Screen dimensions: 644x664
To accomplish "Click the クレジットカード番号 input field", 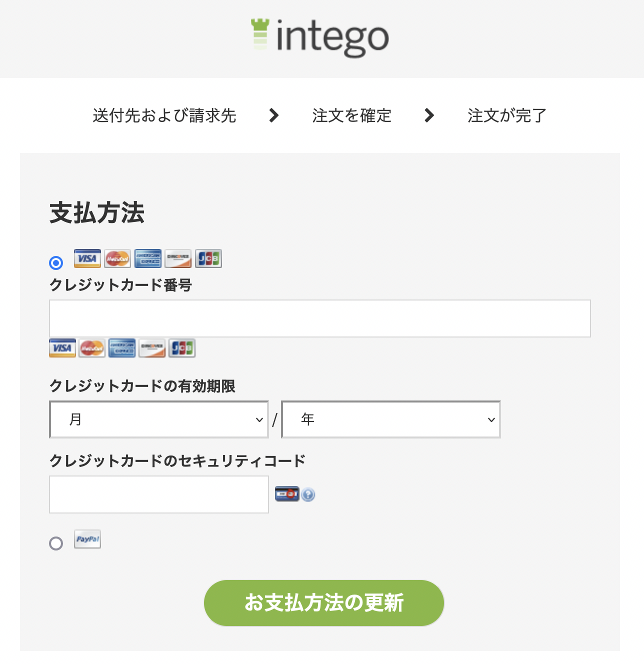I will click(x=320, y=318).
